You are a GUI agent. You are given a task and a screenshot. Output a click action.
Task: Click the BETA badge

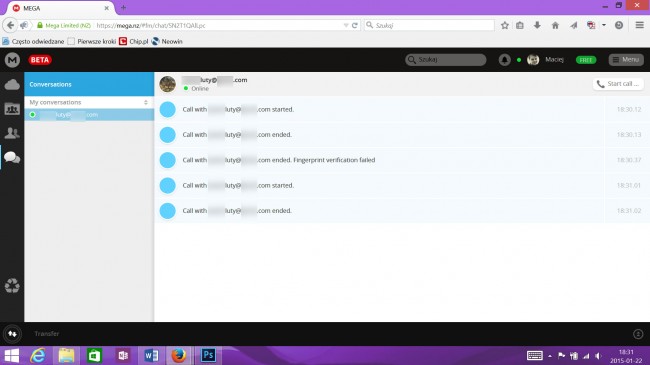tap(40, 60)
